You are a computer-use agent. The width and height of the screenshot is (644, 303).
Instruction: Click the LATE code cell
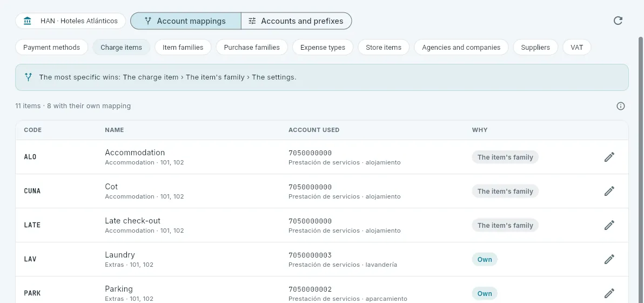click(32, 225)
